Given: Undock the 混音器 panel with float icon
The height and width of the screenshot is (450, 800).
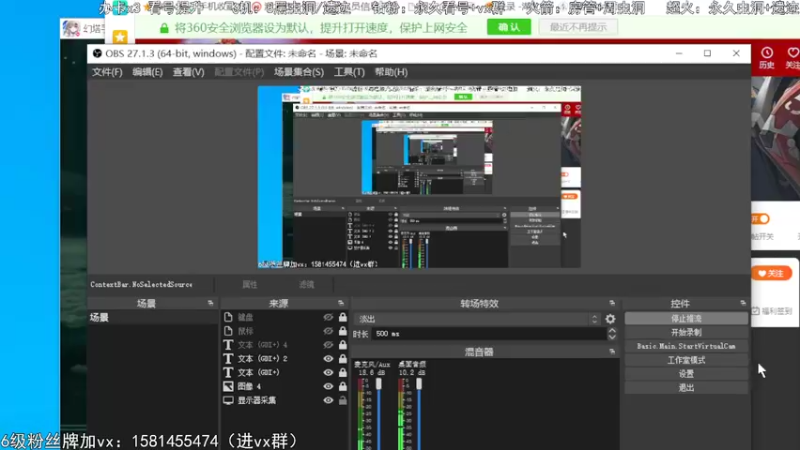Looking at the screenshot, I should tap(612, 352).
